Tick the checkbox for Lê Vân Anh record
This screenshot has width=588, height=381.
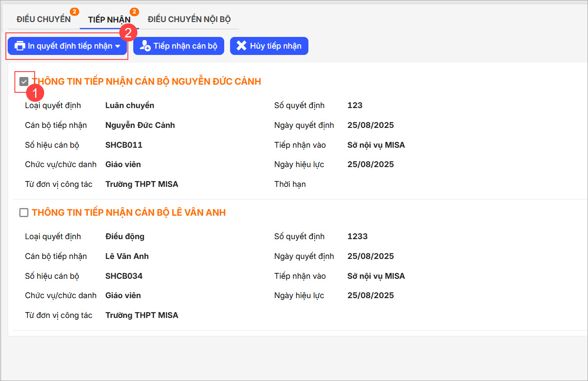pyautogui.click(x=24, y=213)
